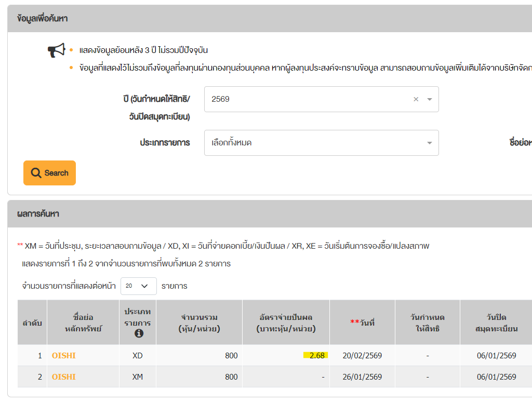Screen dimensions: 532x403
Task: Click the วันกำหนดให้สิทธิ column header
Action: coord(427,323)
